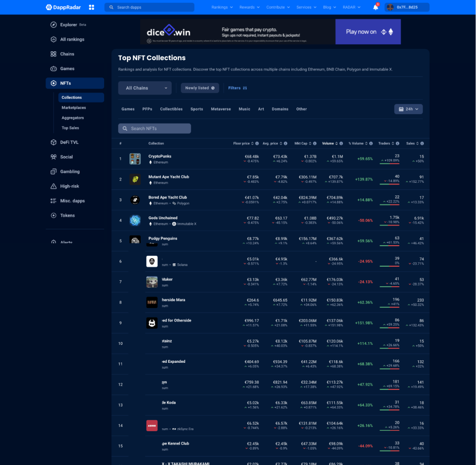Click the % Volume info icon

(371, 143)
